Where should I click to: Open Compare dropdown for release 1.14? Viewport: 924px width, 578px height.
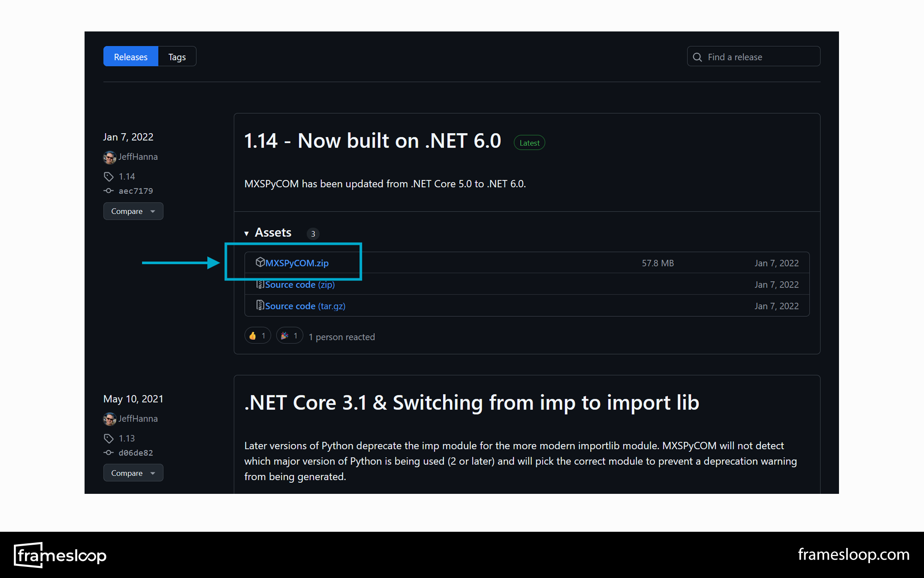tap(133, 211)
